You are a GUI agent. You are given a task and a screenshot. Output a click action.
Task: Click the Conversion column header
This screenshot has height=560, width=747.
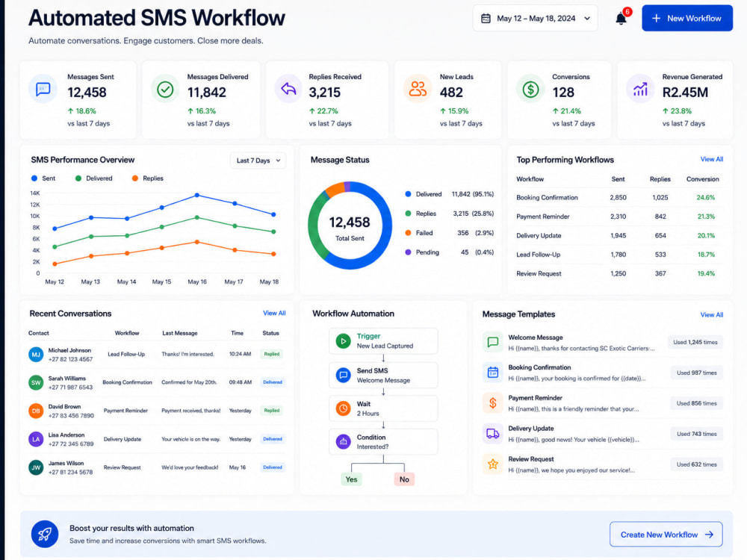pos(703,179)
